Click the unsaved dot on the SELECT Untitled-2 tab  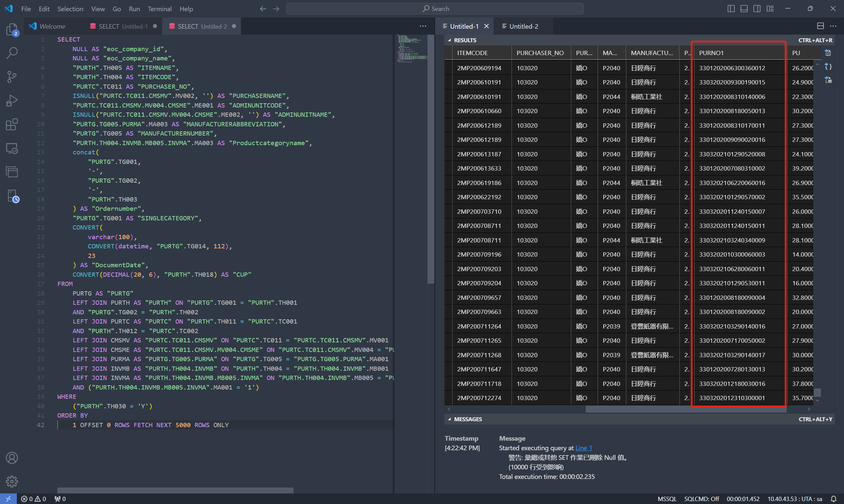(x=234, y=26)
